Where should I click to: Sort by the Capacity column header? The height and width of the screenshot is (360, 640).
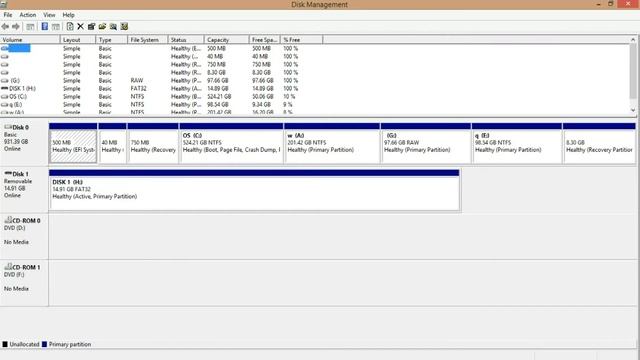point(226,40)
